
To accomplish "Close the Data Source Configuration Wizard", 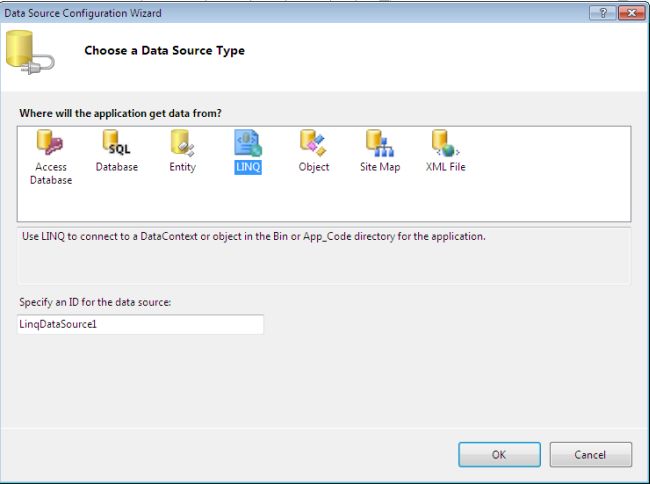I will tap(628, 13).
